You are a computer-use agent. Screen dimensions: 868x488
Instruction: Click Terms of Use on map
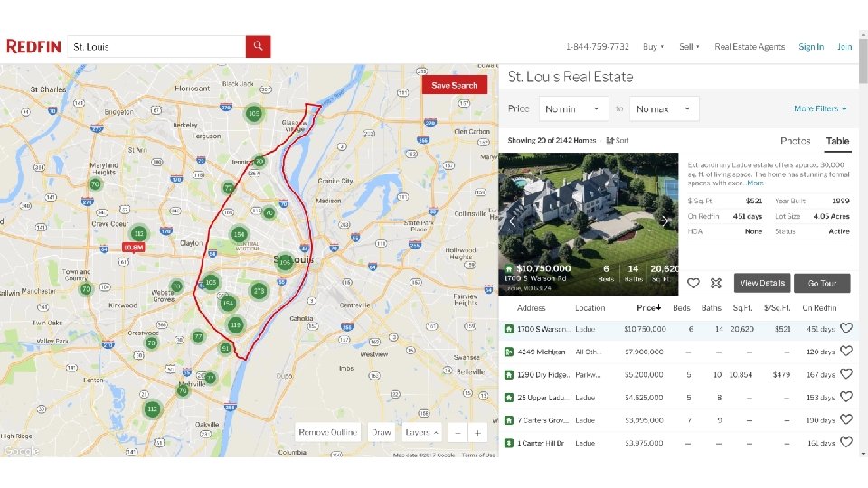(x=478, y=455)
